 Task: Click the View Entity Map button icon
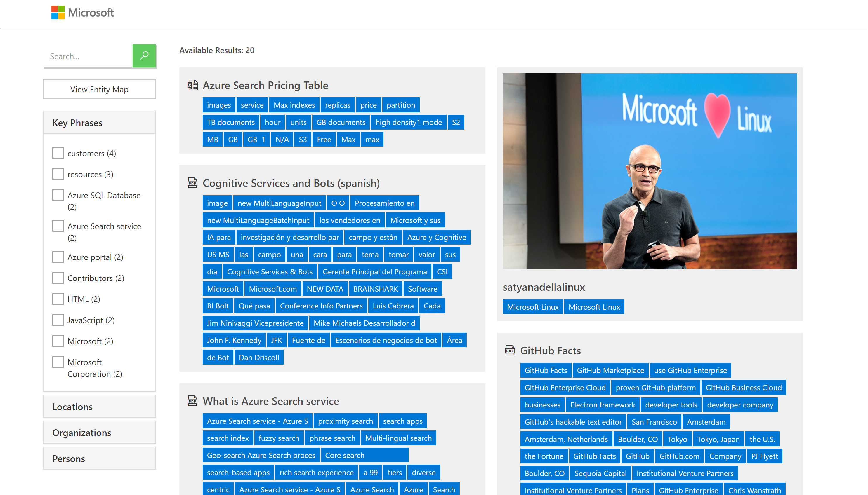pos(100,89)
